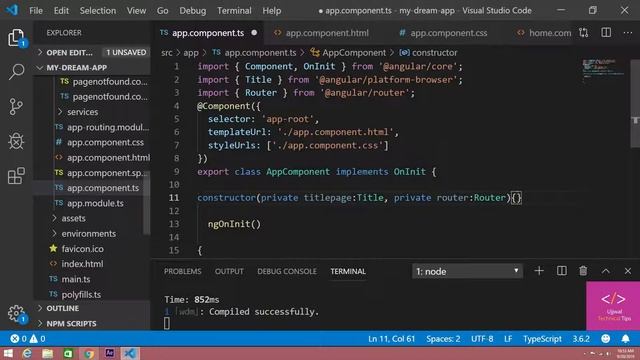Image resolution: width=640 pixels, height=360 pixels.
Task: Change indentation via Spaces: 2
Action: [x=443, y=338]
